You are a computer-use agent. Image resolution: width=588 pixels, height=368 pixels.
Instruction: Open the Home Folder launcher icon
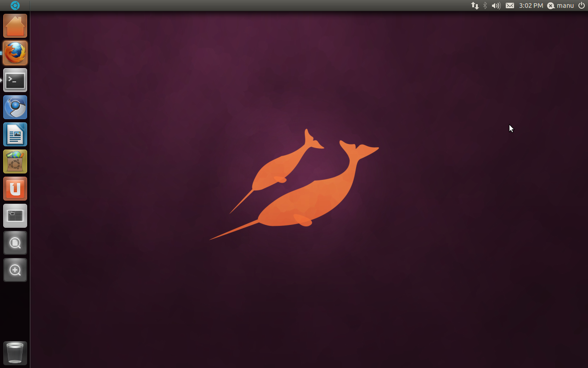point(15,26)
